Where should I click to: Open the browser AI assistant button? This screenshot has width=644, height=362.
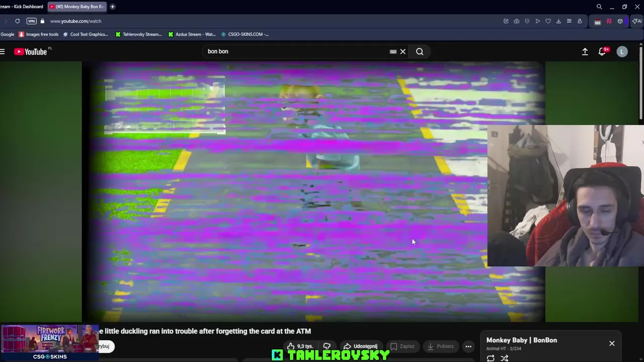637,21
